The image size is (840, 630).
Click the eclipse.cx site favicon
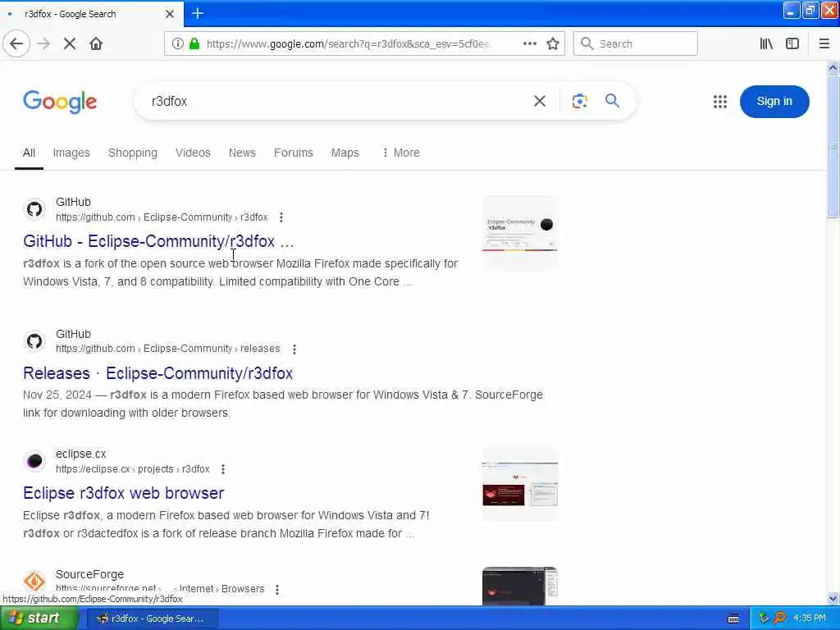pos(34,461)
